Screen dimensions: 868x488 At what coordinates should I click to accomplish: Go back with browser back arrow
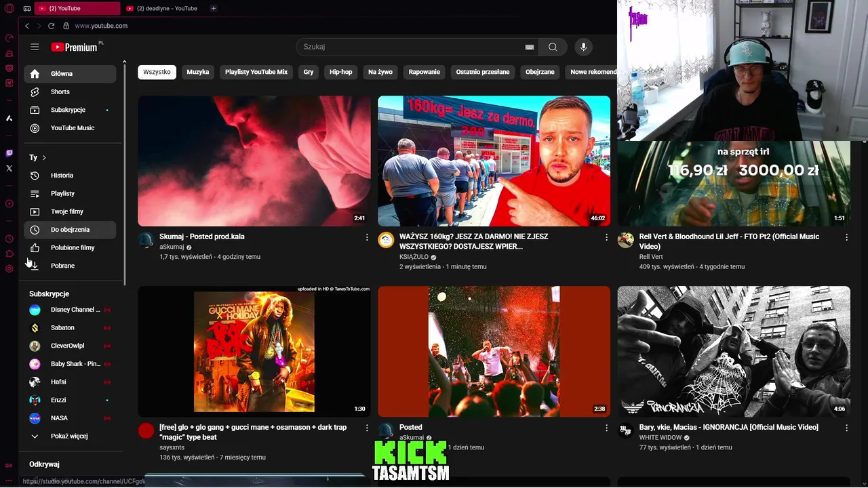coord(27,26)
